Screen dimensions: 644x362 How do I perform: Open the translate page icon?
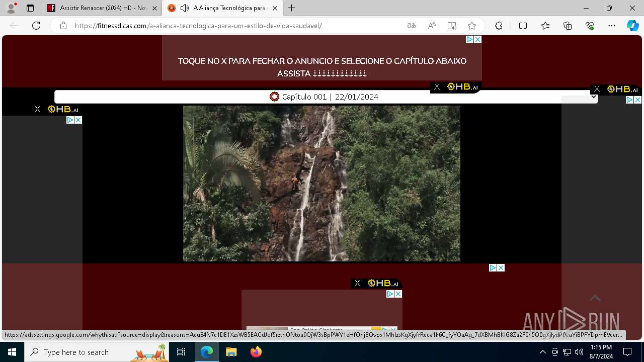pos(412,26)
